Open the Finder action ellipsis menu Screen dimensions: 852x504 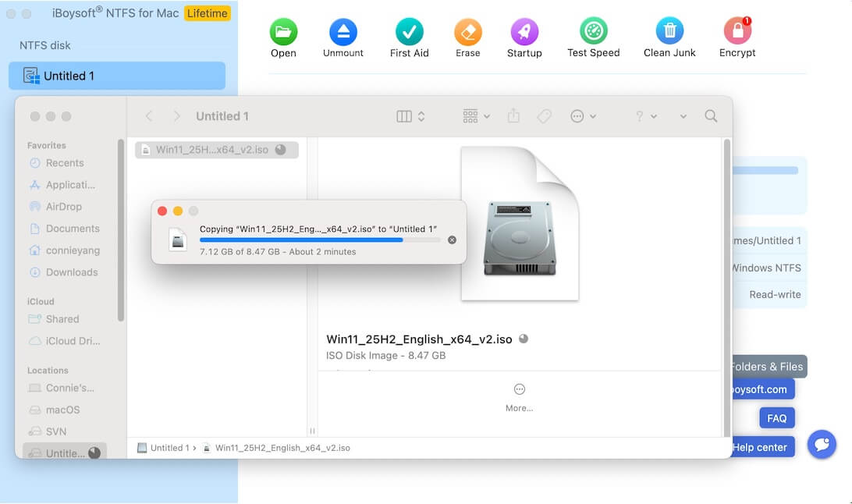tap(583, 116)
